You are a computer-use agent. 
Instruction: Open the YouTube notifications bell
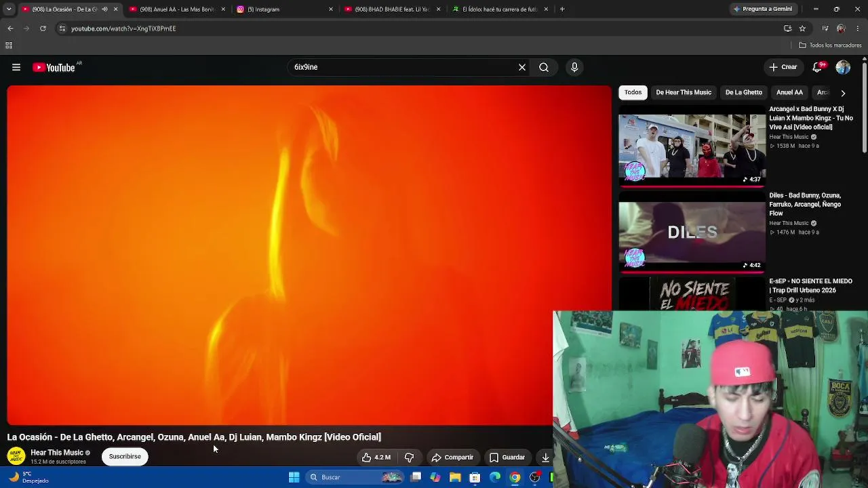click(x=818, y=67)
